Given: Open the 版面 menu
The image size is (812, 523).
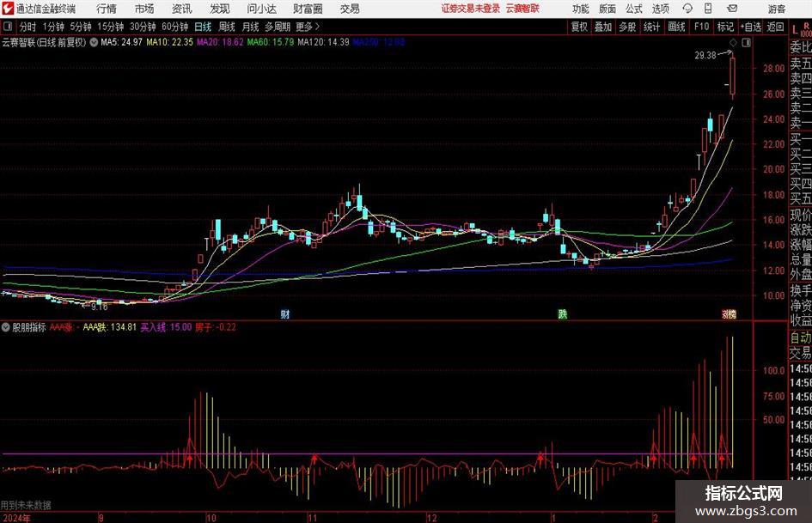Looking at the screenshot, I should [607, 9].
